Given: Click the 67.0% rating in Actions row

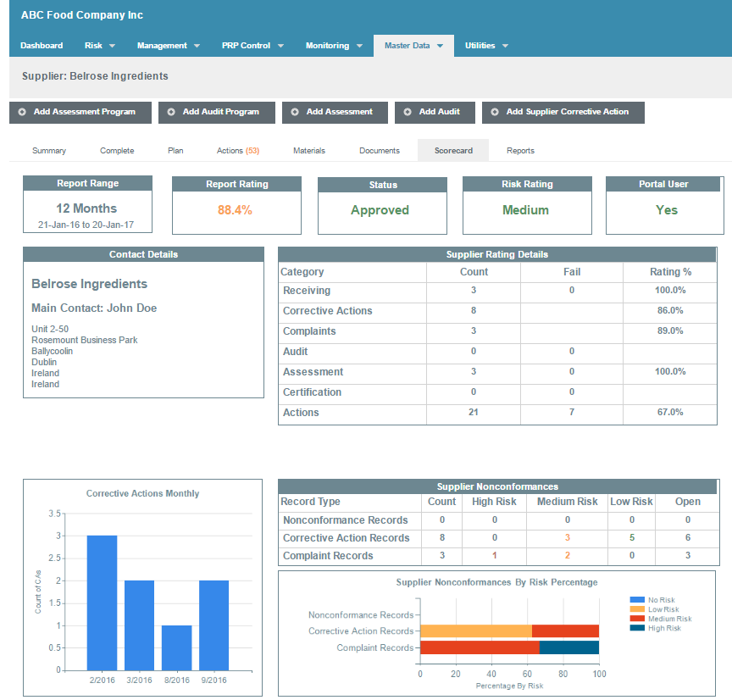Looking at the screenshot, I should [x=670, y=413].
